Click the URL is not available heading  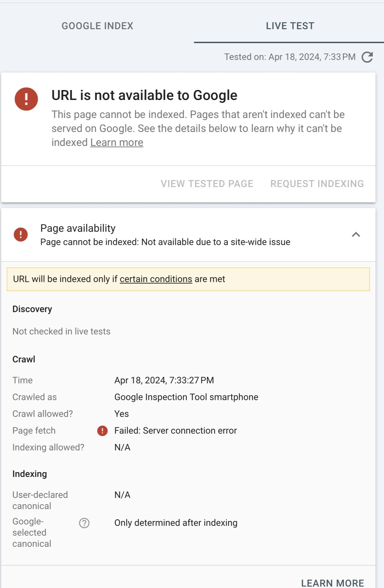point(144,95)
